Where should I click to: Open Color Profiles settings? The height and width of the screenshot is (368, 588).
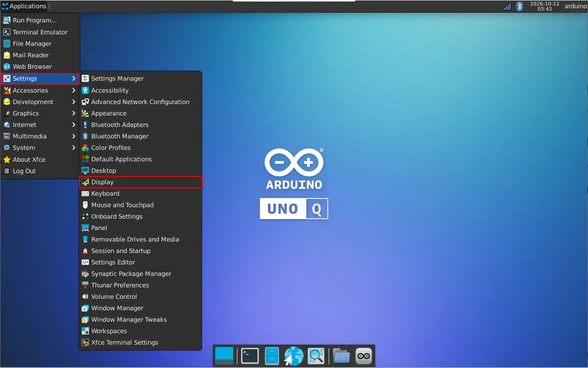[140, 148]
